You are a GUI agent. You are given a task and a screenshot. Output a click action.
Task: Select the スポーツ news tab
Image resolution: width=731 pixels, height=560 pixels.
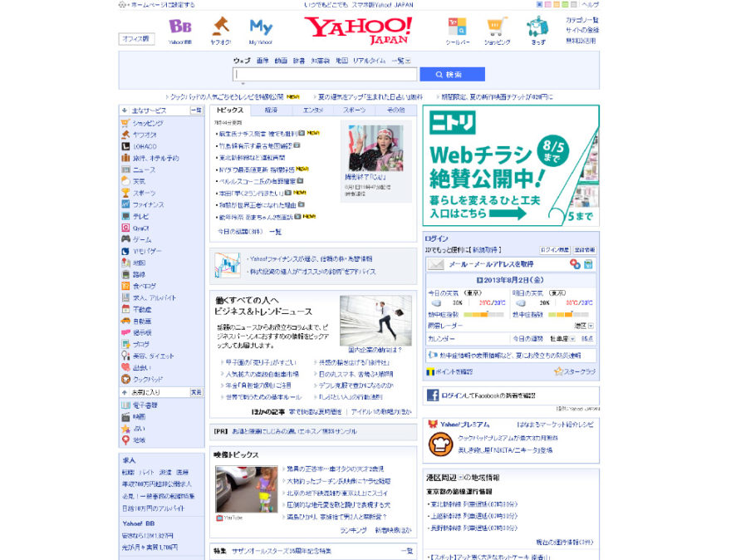(x=355, y=110)
